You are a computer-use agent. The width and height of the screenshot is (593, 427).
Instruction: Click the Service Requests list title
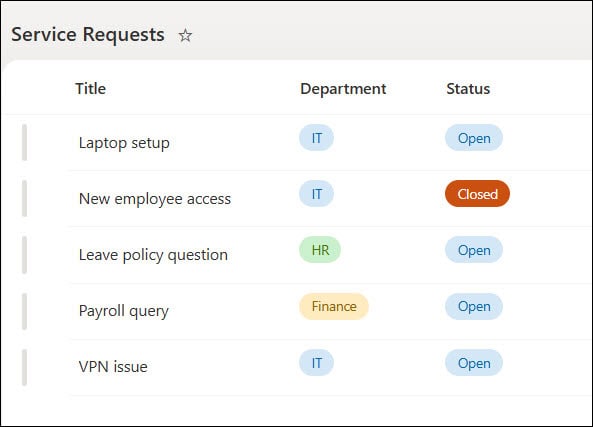(88, 35)
